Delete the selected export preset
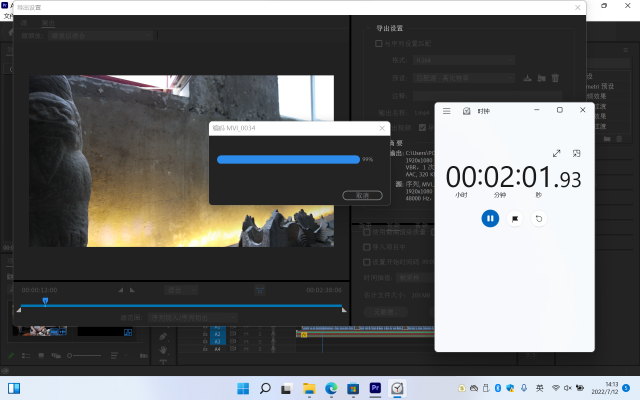The width and height of the screenshot is (640, 400). [555, 78]
